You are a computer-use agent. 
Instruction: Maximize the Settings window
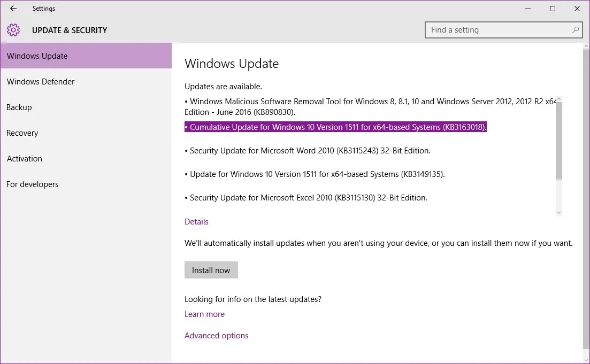coord(553,8)
